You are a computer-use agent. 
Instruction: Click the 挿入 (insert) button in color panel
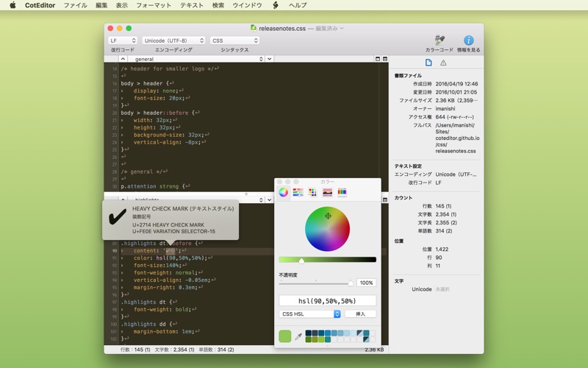(x=360, y=314)
